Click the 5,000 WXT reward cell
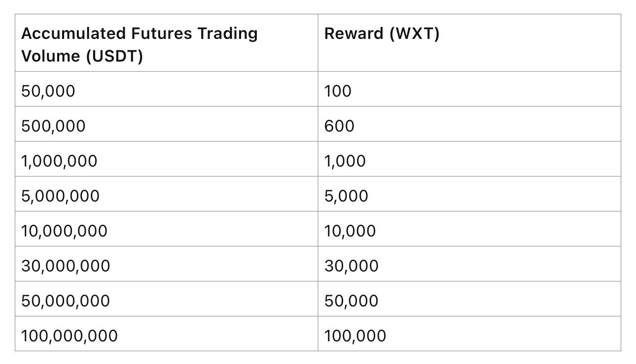The width and height of the screenshot is (636, 364). click(469, 194)
